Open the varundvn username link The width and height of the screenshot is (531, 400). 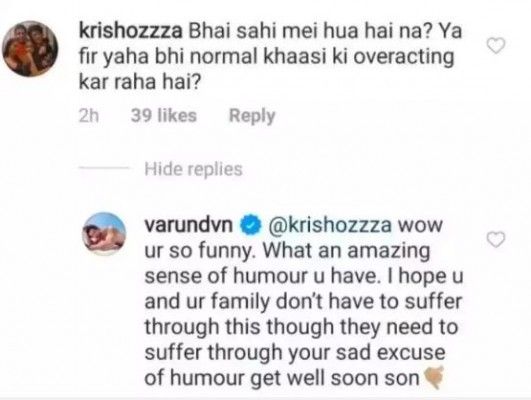189,225
